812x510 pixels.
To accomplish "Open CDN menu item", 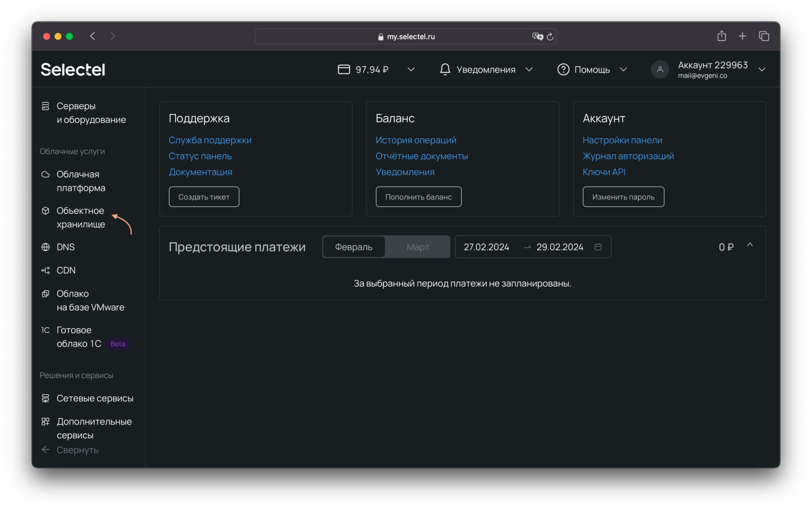I will tap(66, 270).
